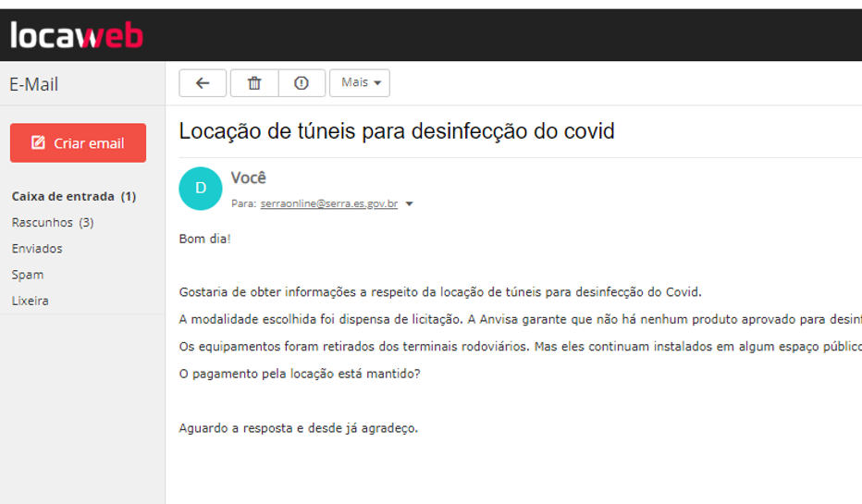Screen dimensions: 862x504
Task: Click the teal sender avatar D
Action: 201,189
